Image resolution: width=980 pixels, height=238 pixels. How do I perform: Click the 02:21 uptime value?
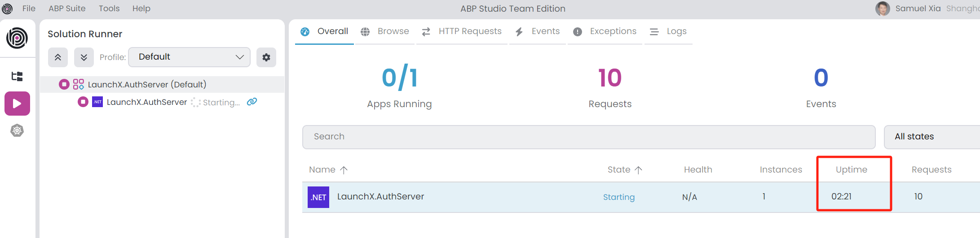(x=841, y=196)
